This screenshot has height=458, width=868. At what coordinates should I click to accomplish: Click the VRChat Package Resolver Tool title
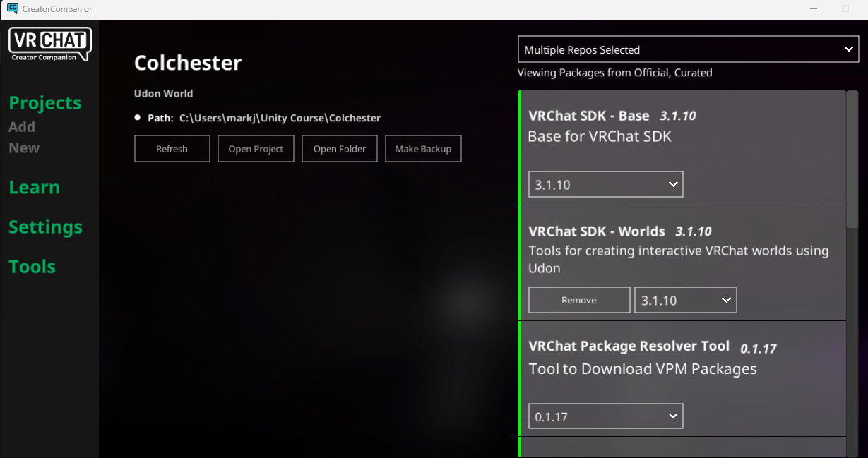[629, 346]
